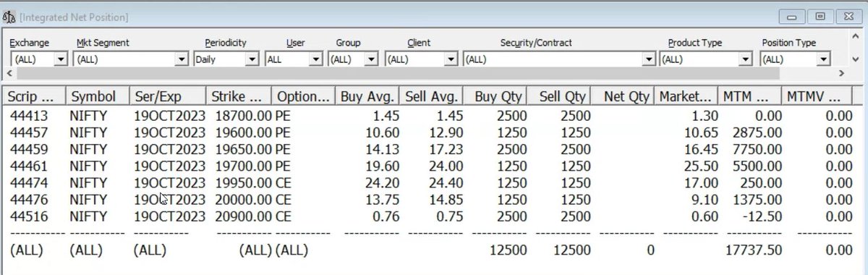The height and width of the screenshot is (275, 868).
Task: Sort by the Scrip column header
Action: click(x=34, y=96)
